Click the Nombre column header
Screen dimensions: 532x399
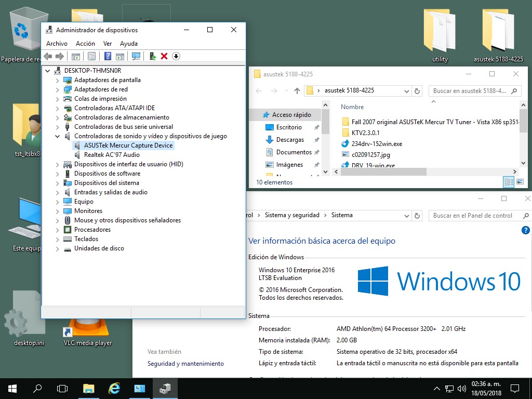point(352,107)
